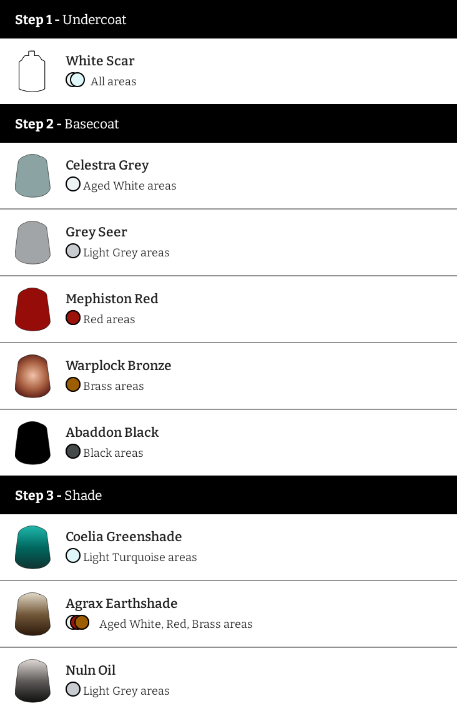
Task: Click the Mephiston Red paint name
Action: click(112, 298)
